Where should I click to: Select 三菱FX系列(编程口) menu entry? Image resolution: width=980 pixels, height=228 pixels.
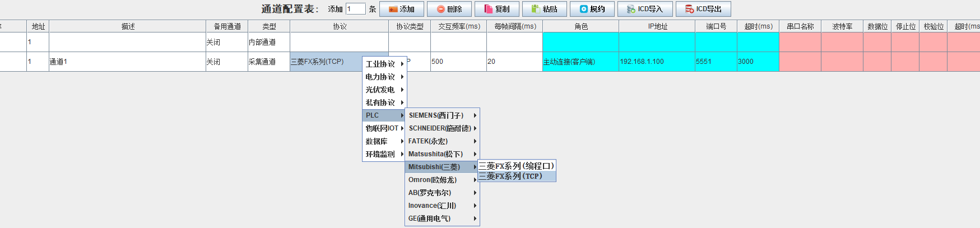pos(516,166)
